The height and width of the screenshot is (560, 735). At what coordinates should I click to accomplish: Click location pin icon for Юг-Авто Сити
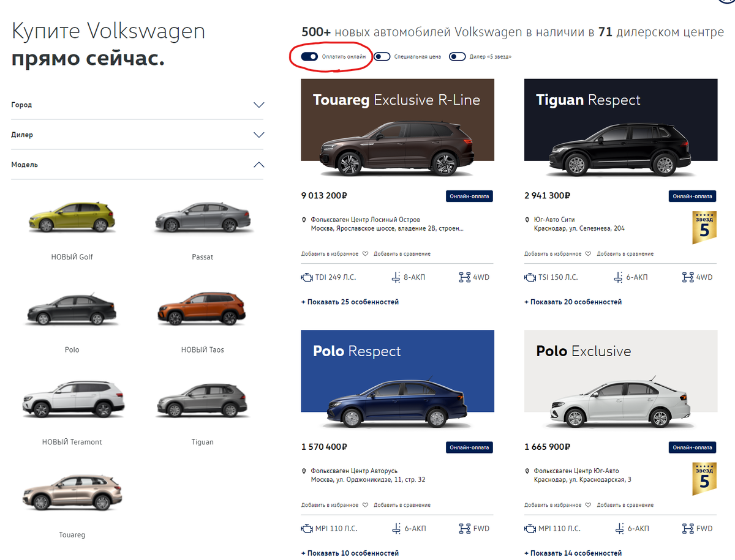pos(527,220)
